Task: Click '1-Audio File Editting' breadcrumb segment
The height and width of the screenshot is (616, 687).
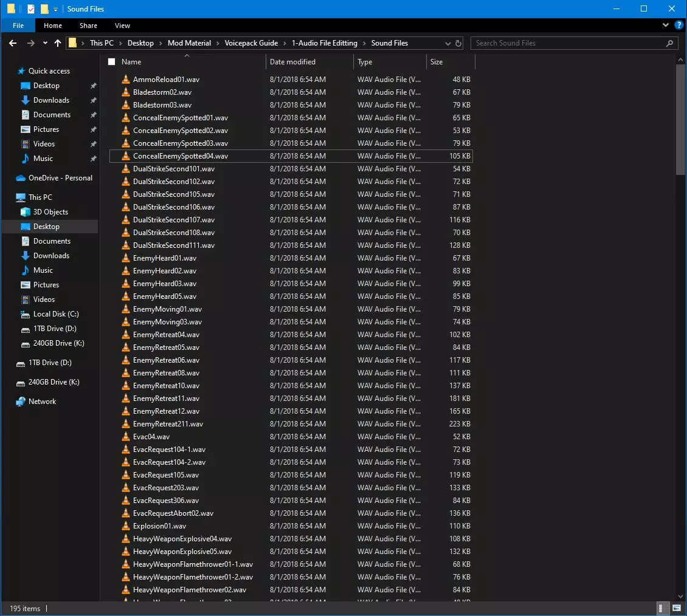Action: pos(324,43)
